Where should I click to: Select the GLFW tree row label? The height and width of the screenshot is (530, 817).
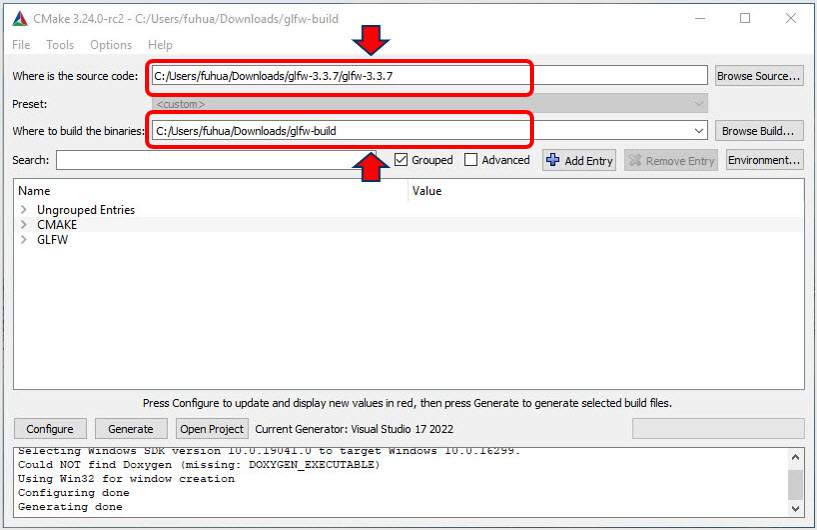53,240
